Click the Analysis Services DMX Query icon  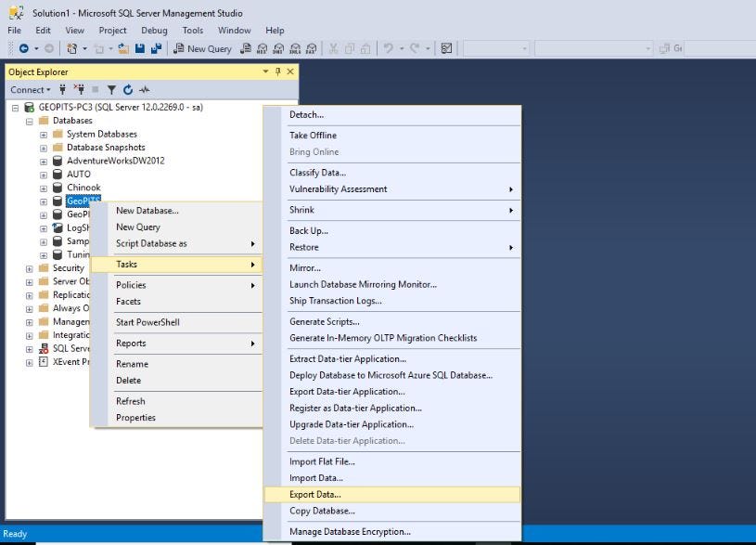tap(278, 48)
